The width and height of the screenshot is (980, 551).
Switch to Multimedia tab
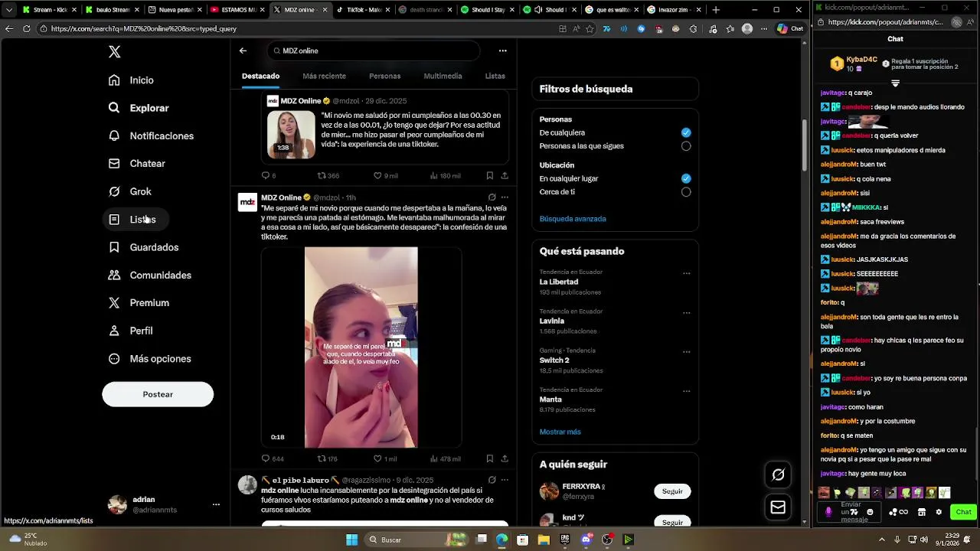pyautogui.click(x=443, y=76)
